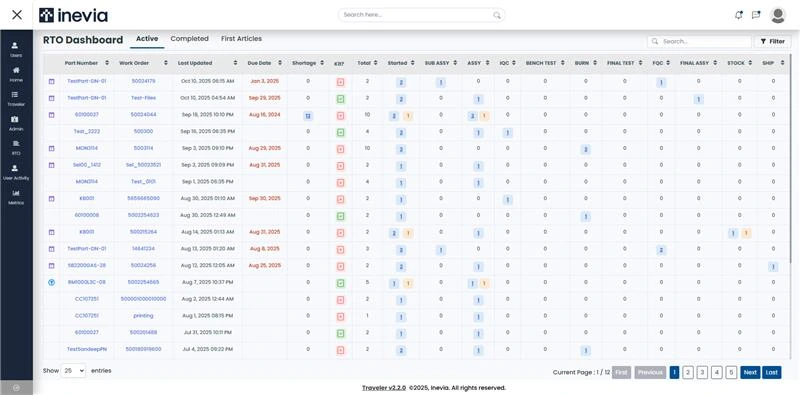
Task: Open the Users page in sidebar
Action: point(16,49)
